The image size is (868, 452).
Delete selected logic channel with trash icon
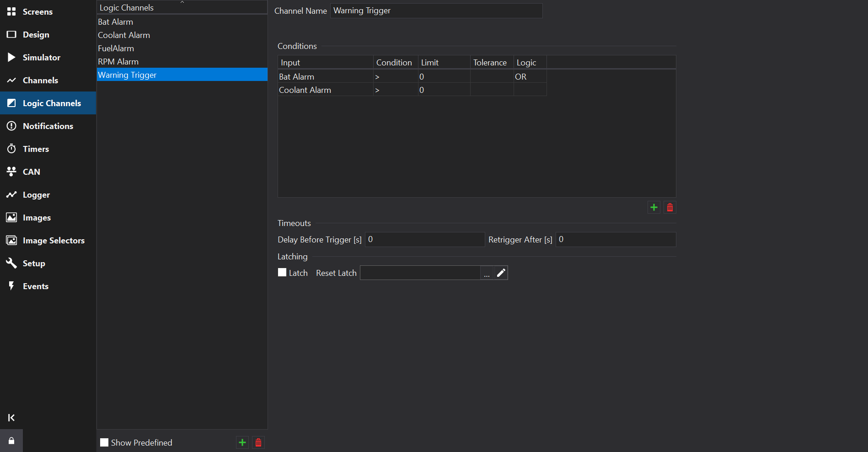pyautogui.click(x=258, y=442)
